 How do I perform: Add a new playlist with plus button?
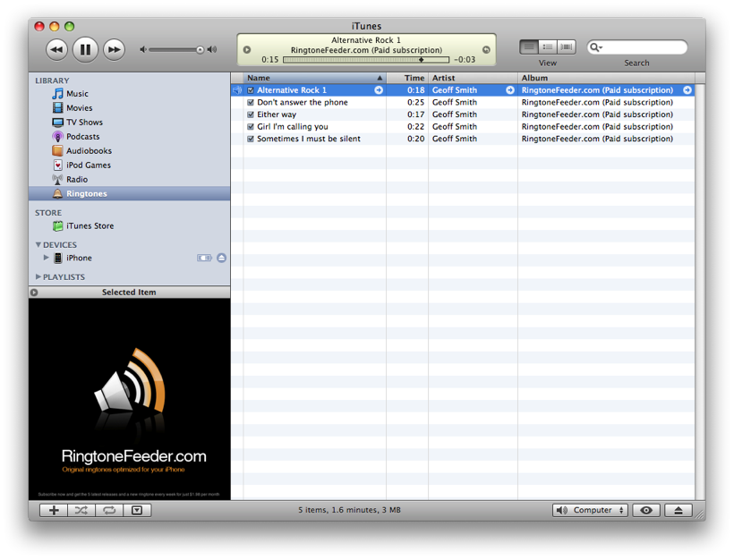click(54, 511)
